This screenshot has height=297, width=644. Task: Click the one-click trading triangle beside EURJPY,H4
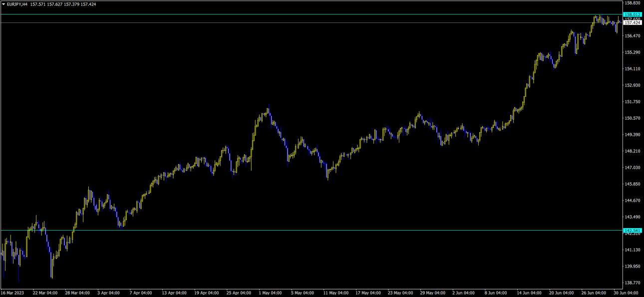coord(3,4)
